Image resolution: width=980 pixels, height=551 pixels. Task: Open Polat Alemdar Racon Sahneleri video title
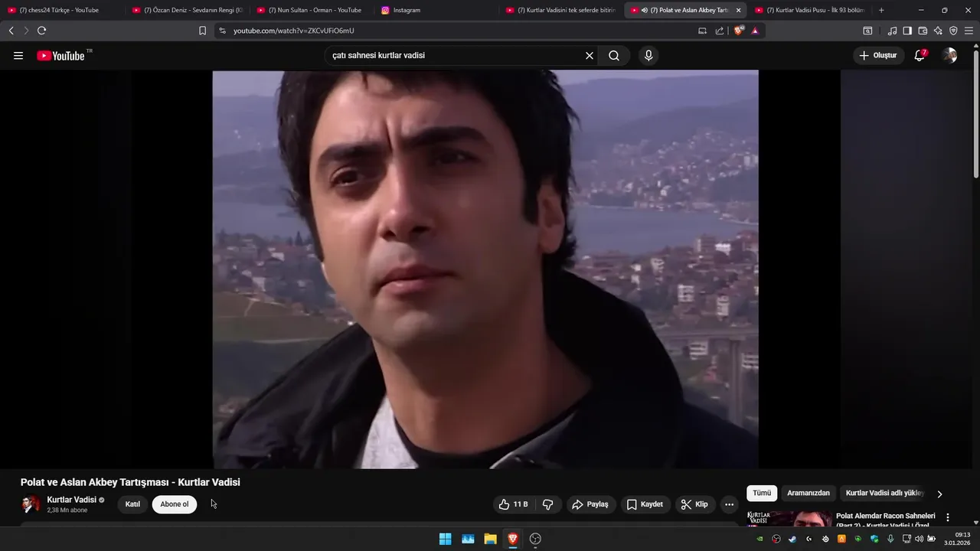[x=886, y=520]
